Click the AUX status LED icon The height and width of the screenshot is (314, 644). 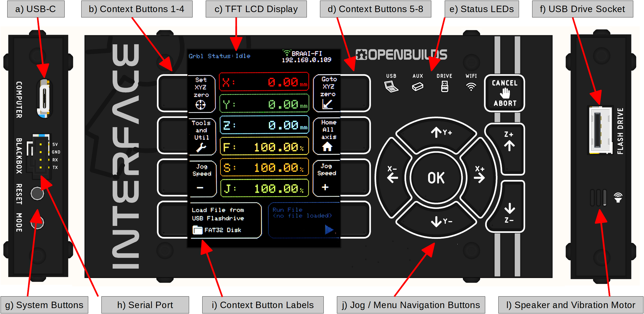418,86
